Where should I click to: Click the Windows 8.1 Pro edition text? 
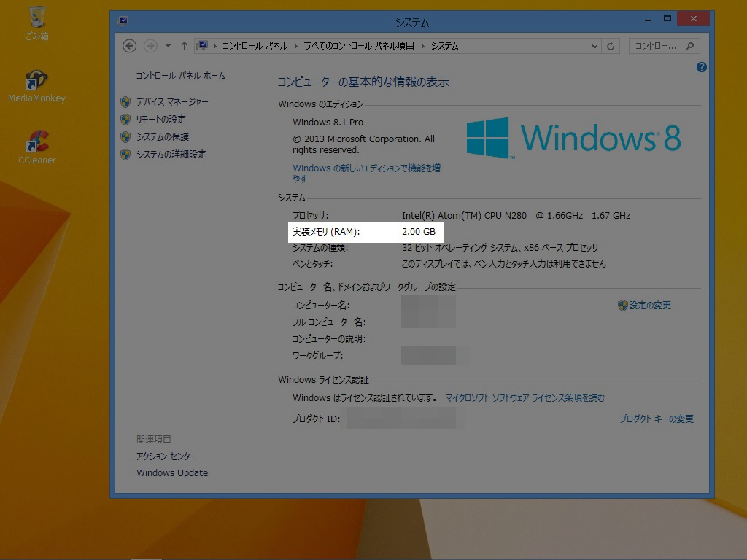(328, 122)
